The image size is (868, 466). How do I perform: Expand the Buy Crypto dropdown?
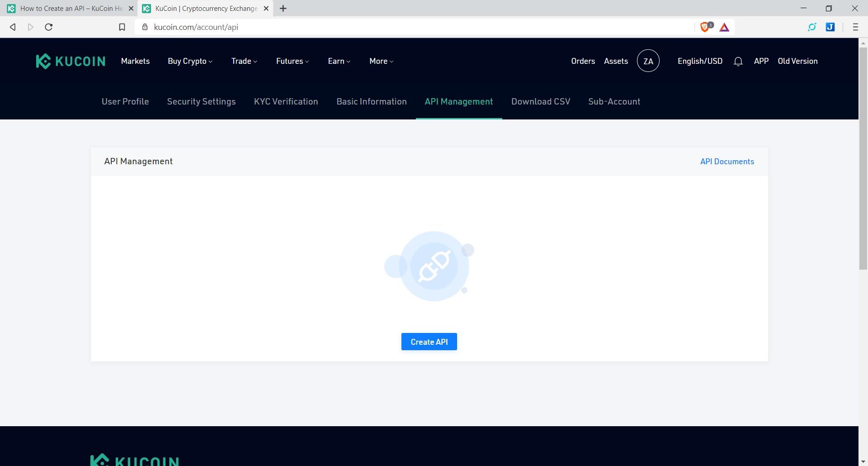coord(190,61)
